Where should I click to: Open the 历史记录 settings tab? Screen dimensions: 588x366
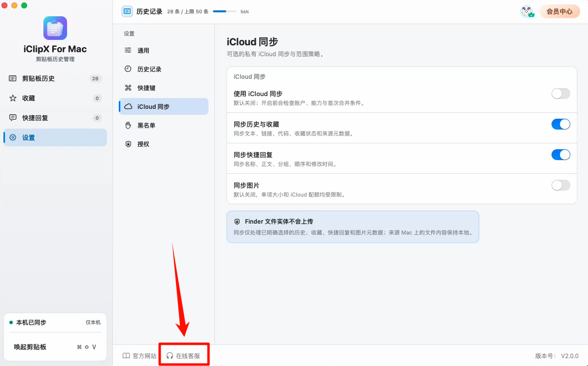[164, 69]
